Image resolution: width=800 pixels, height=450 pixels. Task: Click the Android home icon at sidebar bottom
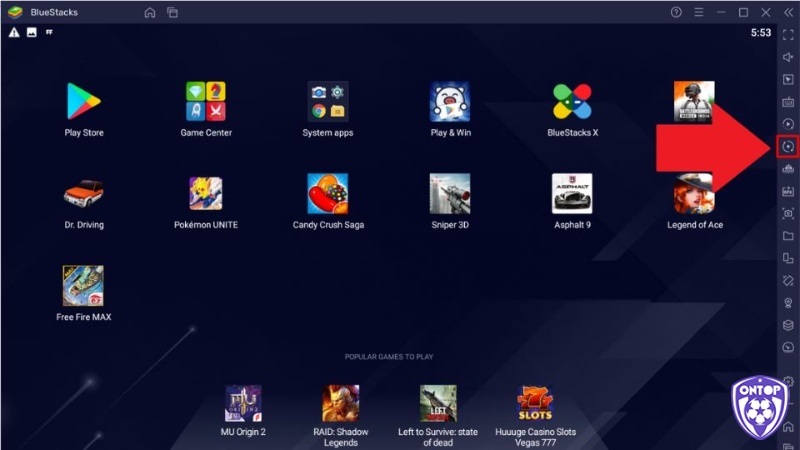point(789,427)
